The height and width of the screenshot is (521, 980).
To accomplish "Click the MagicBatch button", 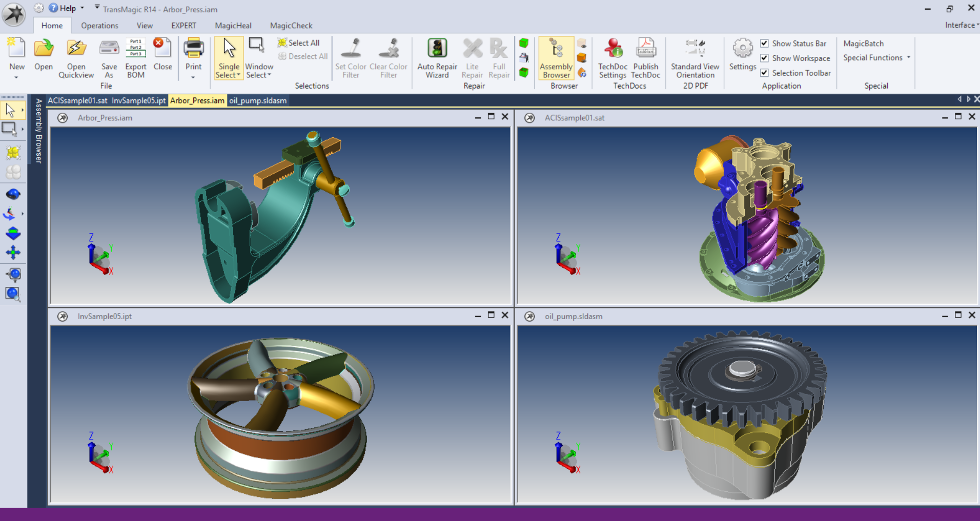I will pyautogui.click(x=864, y=44).
